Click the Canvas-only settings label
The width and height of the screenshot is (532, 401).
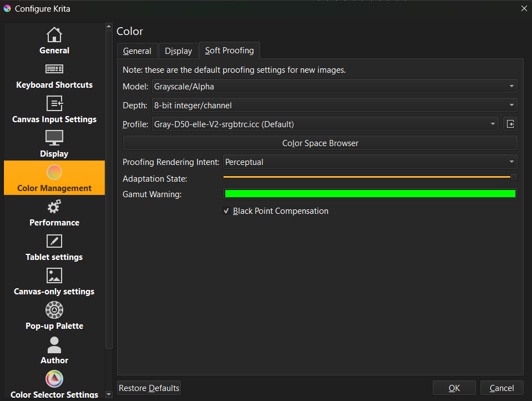point(54,292)
